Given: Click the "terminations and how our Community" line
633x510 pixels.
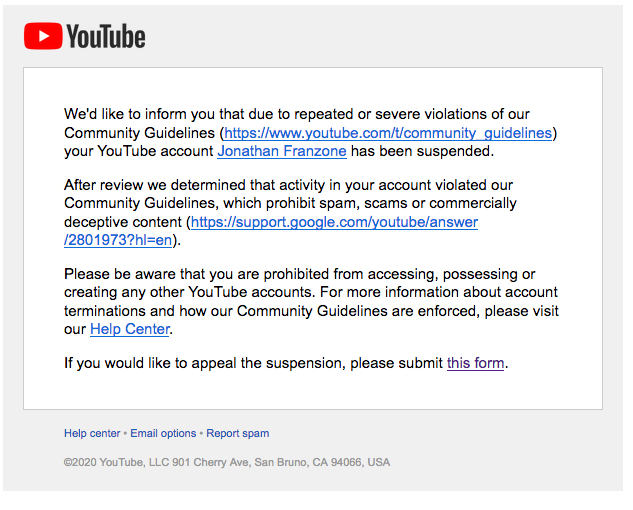Looking at the screenshot, I should click(311, 311).
